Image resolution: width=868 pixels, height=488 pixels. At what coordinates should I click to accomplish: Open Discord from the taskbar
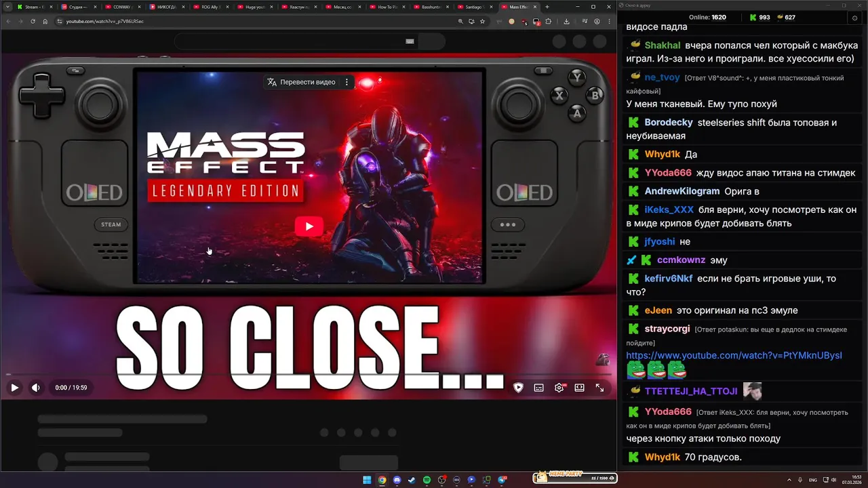pyautogui.click(x=397, y=480)
